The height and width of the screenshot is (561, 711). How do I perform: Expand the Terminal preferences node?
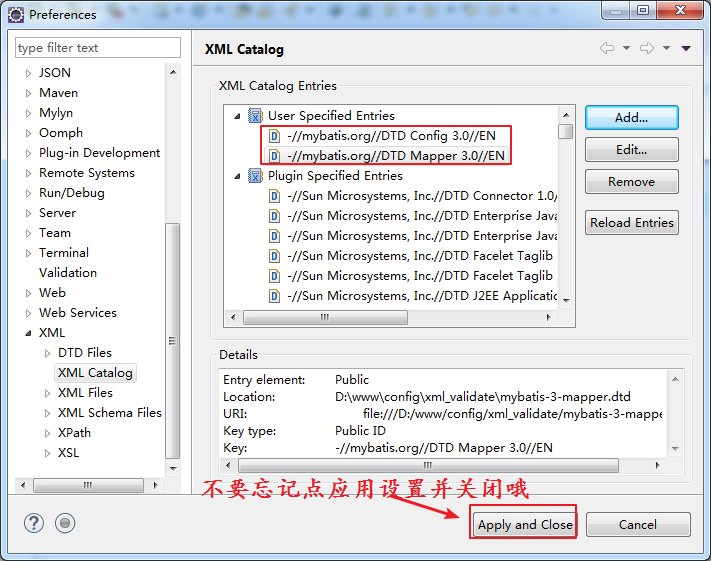(x=29, y=253)
